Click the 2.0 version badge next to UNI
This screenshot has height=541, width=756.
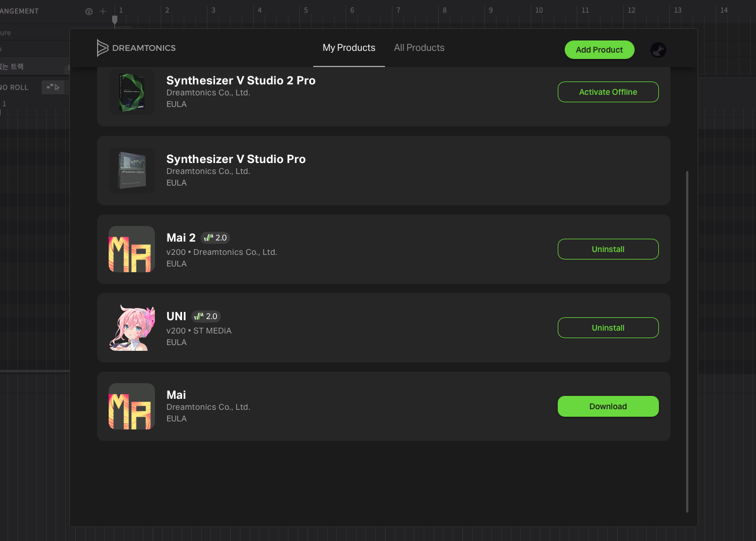tap(206, 316)
